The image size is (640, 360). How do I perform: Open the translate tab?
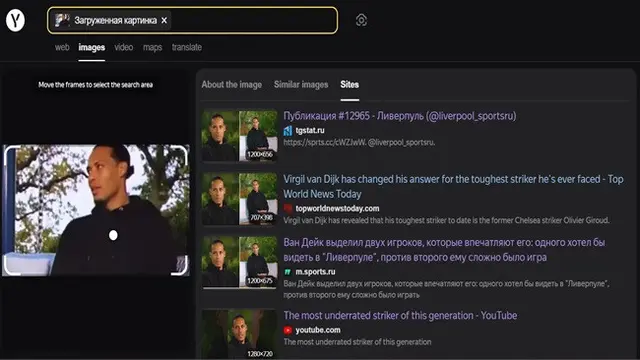click(187, 47)
